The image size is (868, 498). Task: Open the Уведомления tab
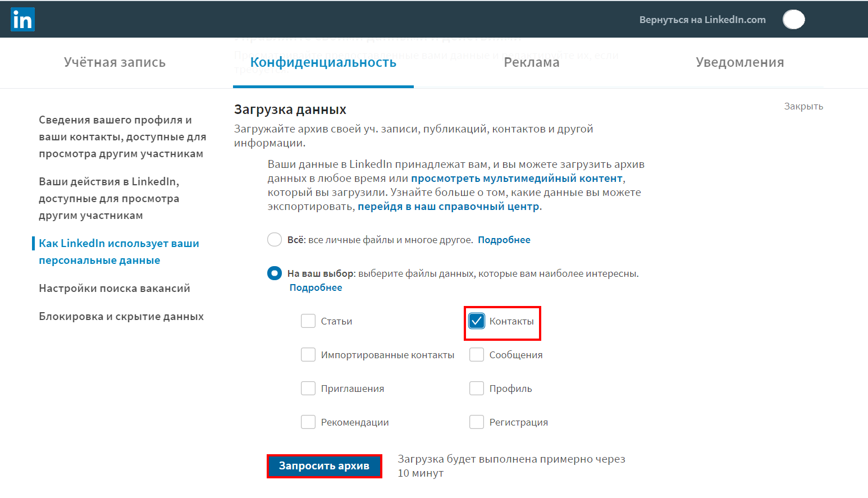pyautogui.click(x=739, y=62)
